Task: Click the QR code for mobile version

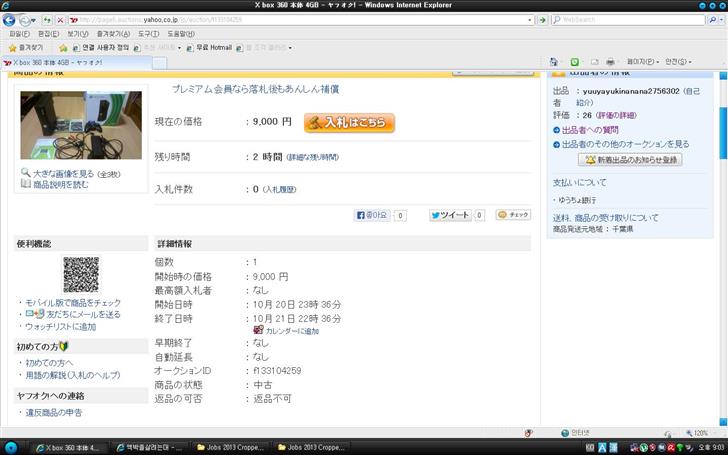Action: 81,274
